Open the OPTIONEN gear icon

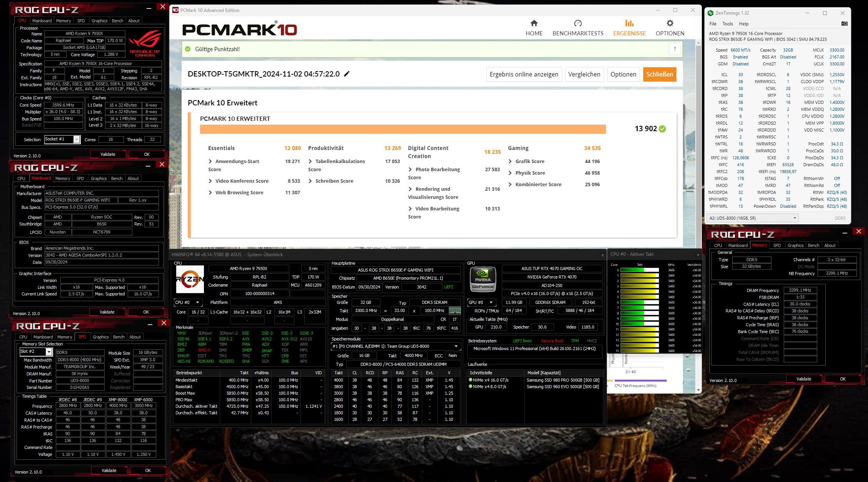click(x=670, y=23)
